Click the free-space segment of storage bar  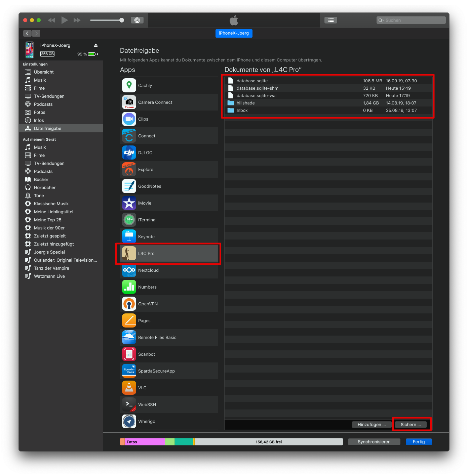tap(269, 442)
